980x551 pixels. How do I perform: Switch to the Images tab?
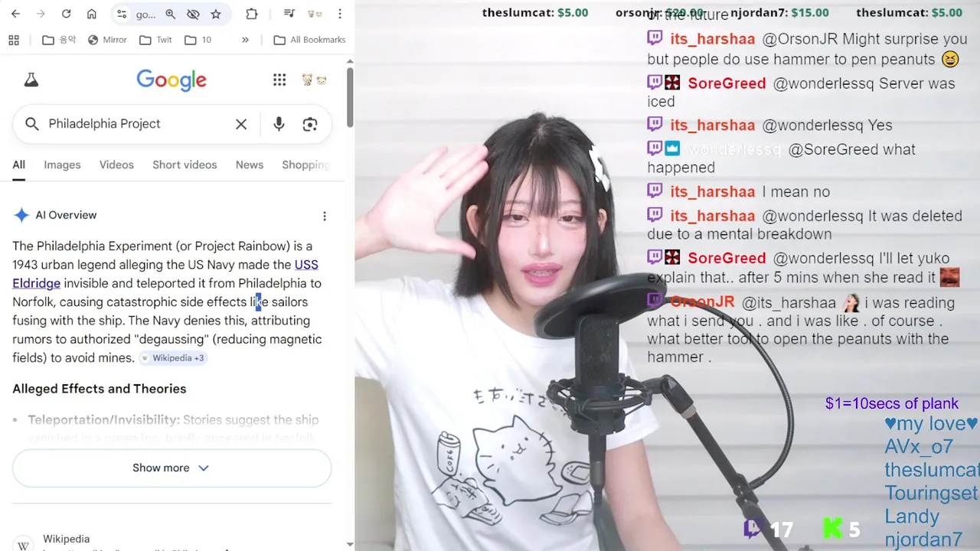[x=62, y=165]
